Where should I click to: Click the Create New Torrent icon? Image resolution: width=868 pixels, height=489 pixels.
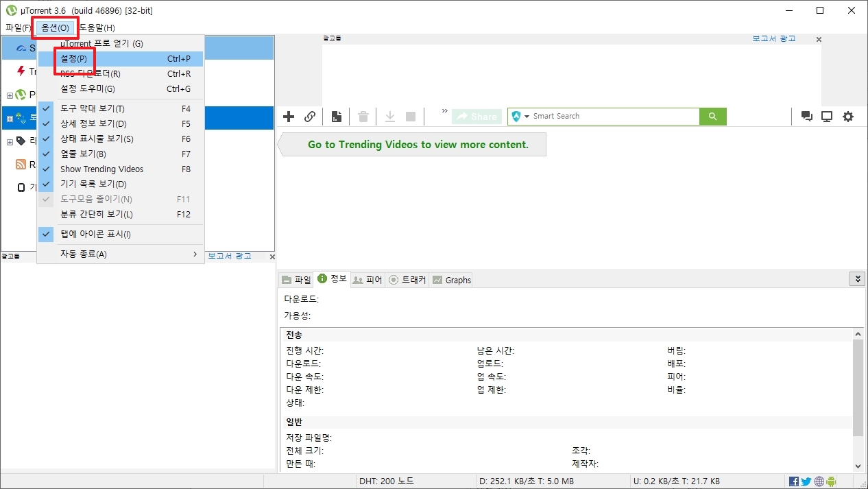click(336, 116)
